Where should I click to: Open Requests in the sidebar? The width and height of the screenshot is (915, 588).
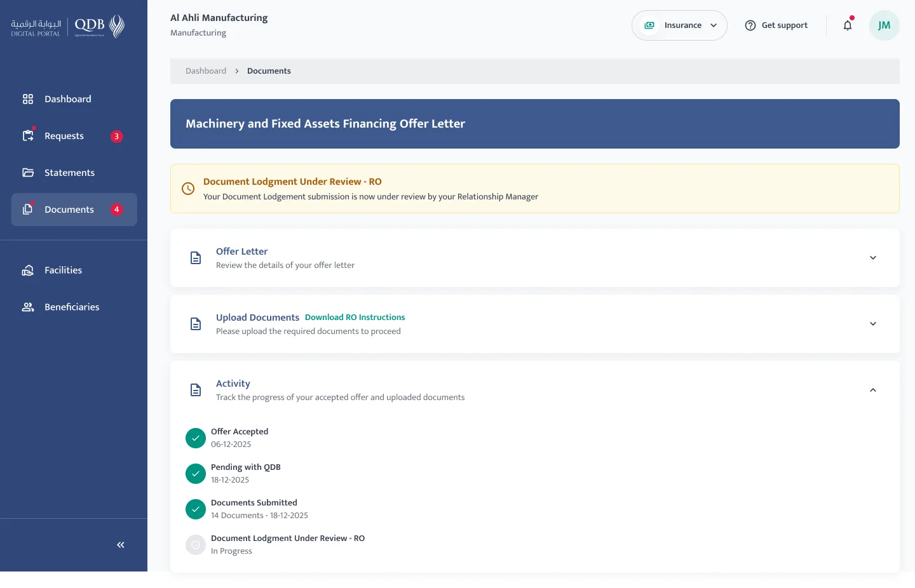[x=74, y=136]
